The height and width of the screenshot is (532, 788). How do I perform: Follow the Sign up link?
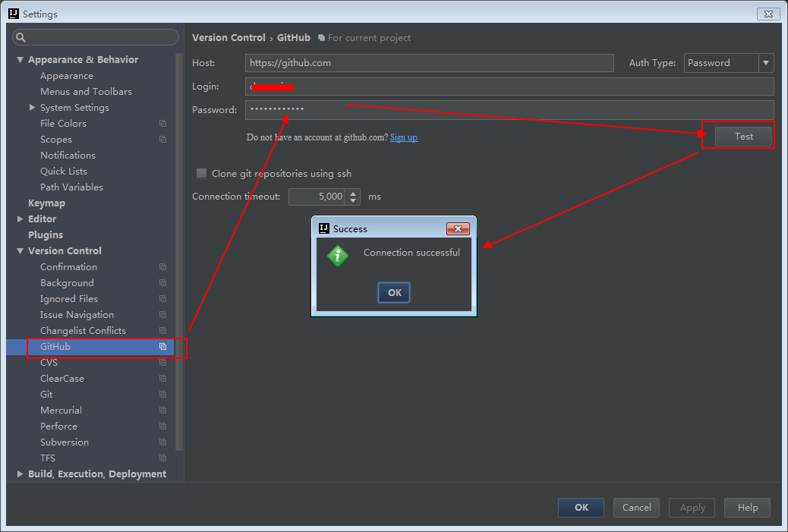[404, 137]
